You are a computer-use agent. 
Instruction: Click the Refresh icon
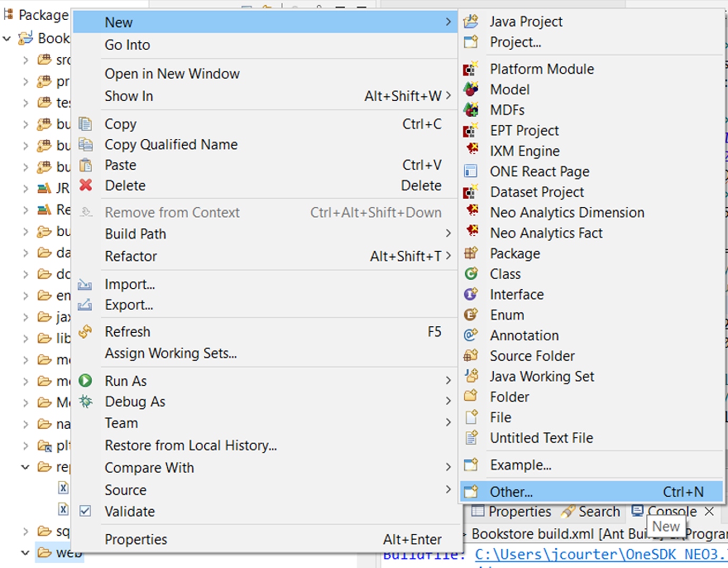click(x=85, y=332)
